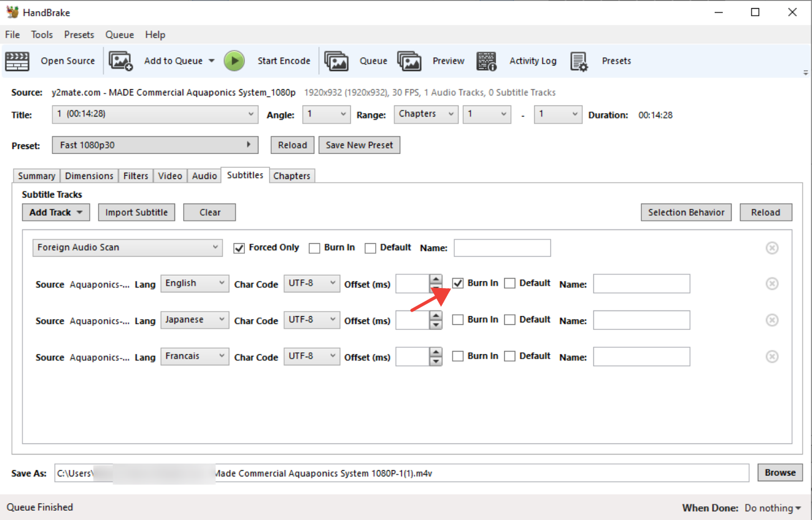
Task: Switch to the Dimensions tab
Action: [x=89, y=176]
